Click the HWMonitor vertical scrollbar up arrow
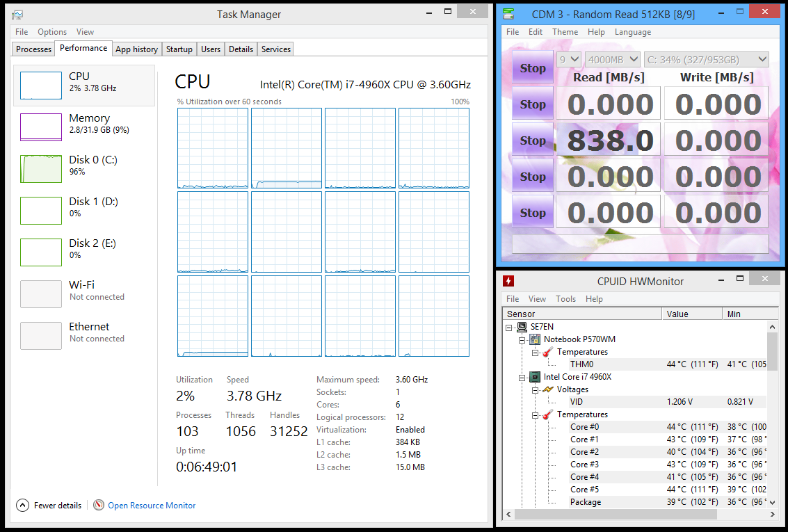788x532 pixels. coord(773,327)
